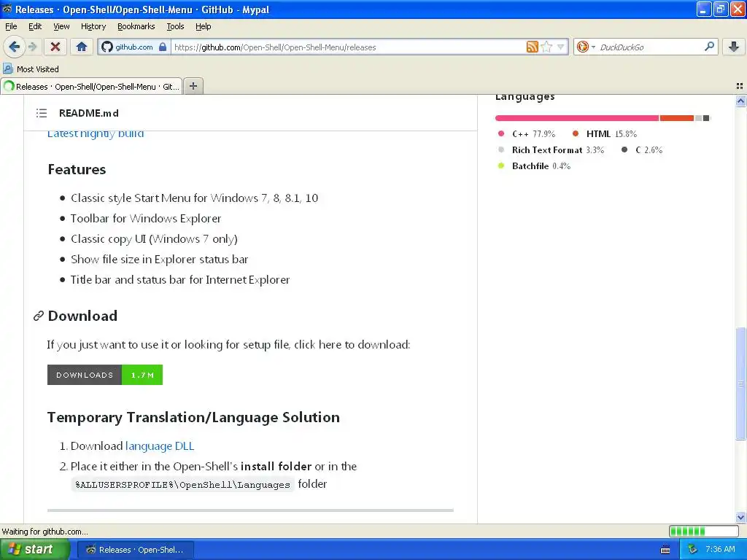Click 'Show file size in Explorer status bar'
The image size is (747, 560).
pos(159,260)
